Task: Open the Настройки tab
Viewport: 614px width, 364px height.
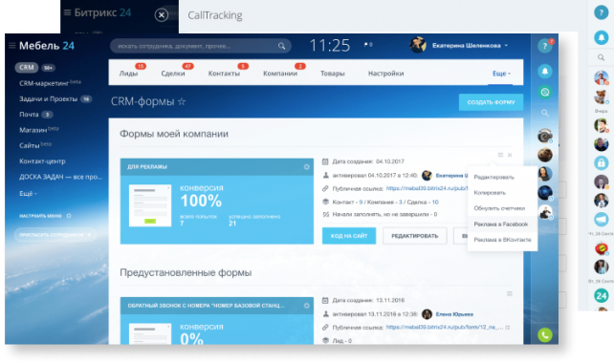Action: 385,74
